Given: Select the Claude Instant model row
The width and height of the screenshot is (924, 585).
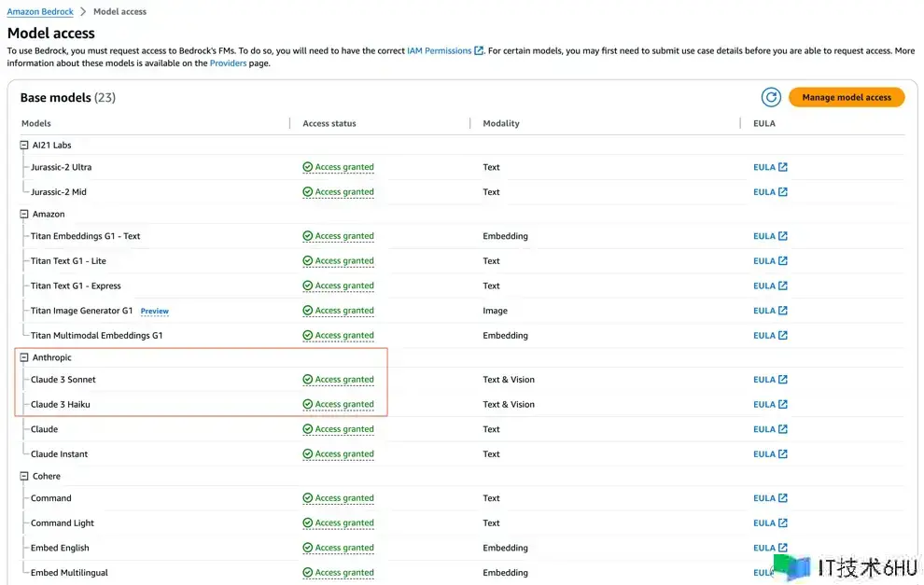Looking at the screenshot, I should point(60,454).
